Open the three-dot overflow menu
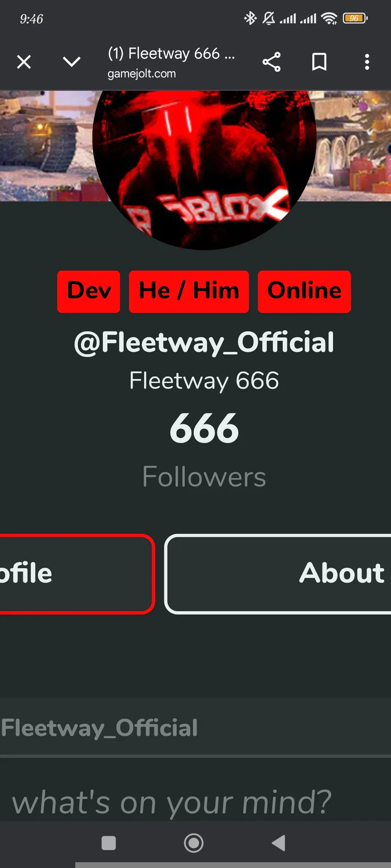This screenshot has height=868, width=391. (x=367, y=62)
